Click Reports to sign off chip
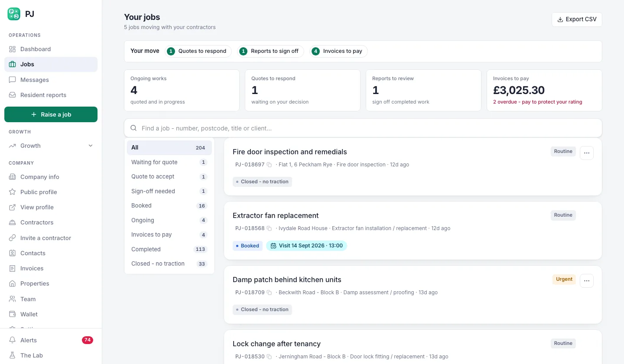Image resolution: width=624 pixels, height=364 pixels. click(270, 51)
